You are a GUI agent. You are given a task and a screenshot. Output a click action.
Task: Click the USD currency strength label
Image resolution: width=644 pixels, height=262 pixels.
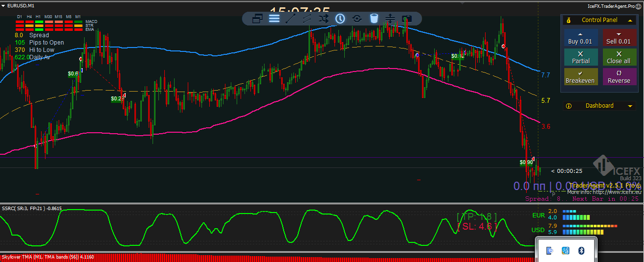tap(538, 230)
